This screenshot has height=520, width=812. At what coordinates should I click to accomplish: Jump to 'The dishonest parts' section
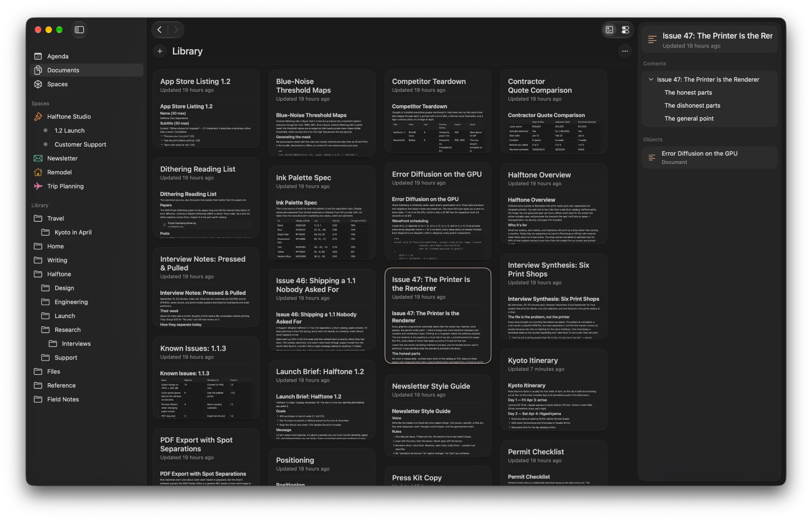(692, 106)
